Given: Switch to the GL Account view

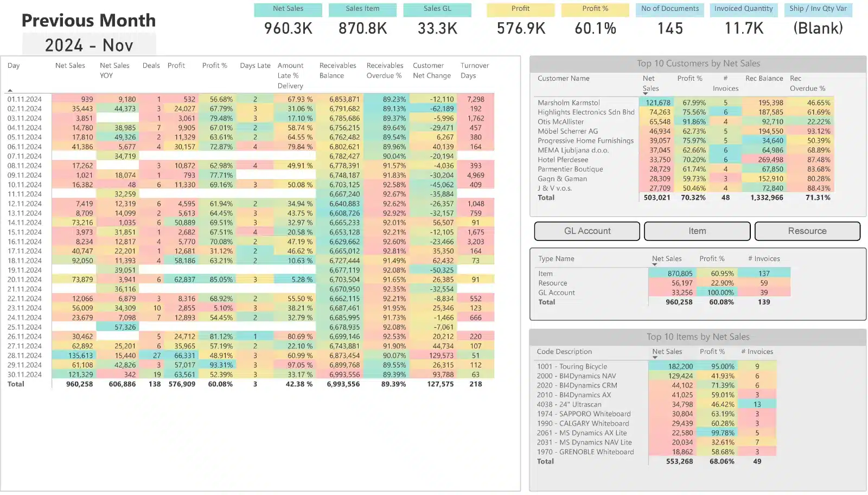Looking at the screenshot, I should tap(587, 231).
